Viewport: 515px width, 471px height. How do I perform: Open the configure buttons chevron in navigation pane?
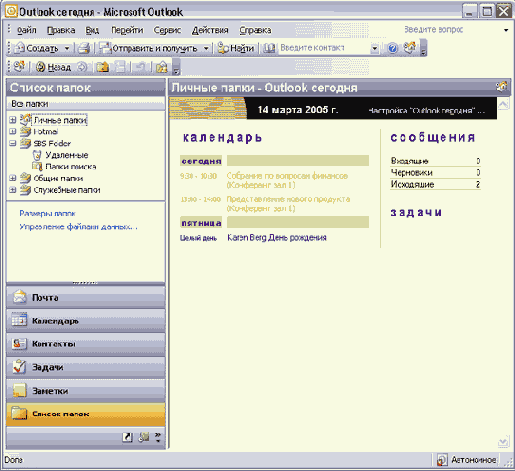click(158, 437)
